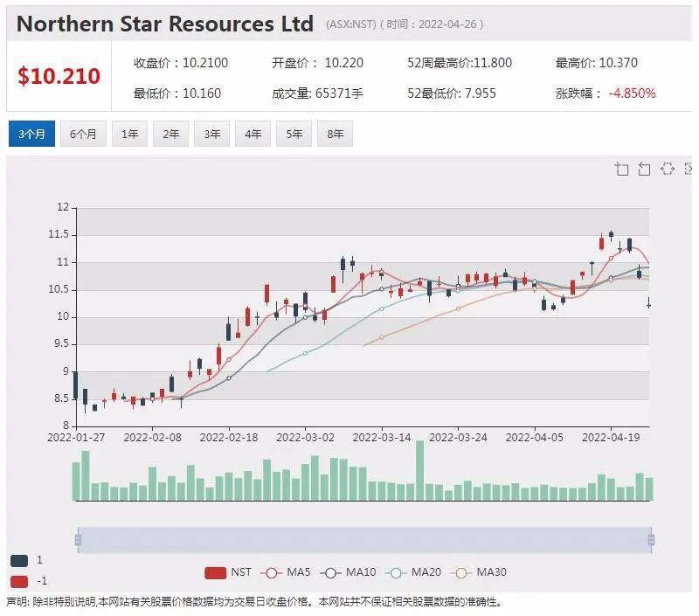Click the zoom reset back-arrow icon
The width and height of the screenshot is (699, 616).
click(x=644, y=169)
